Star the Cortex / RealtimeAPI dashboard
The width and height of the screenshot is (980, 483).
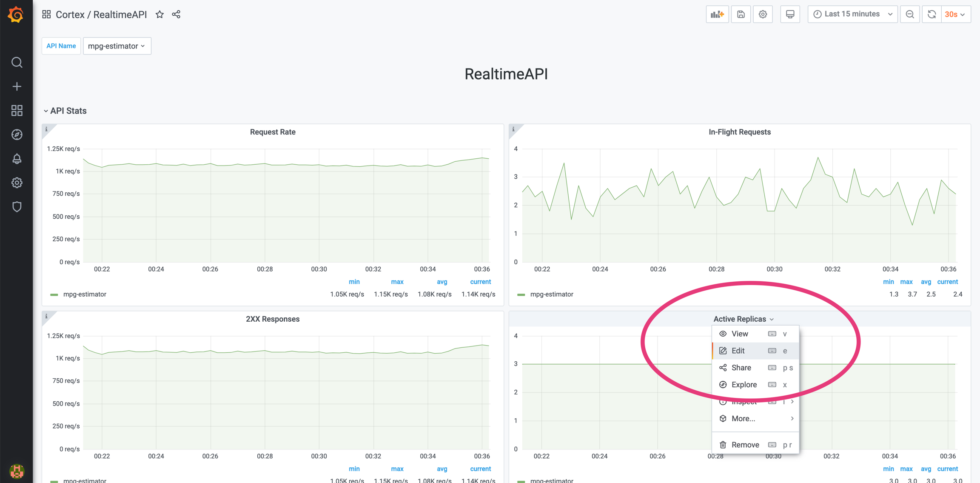pyautogui.click(x=160, y=14)
